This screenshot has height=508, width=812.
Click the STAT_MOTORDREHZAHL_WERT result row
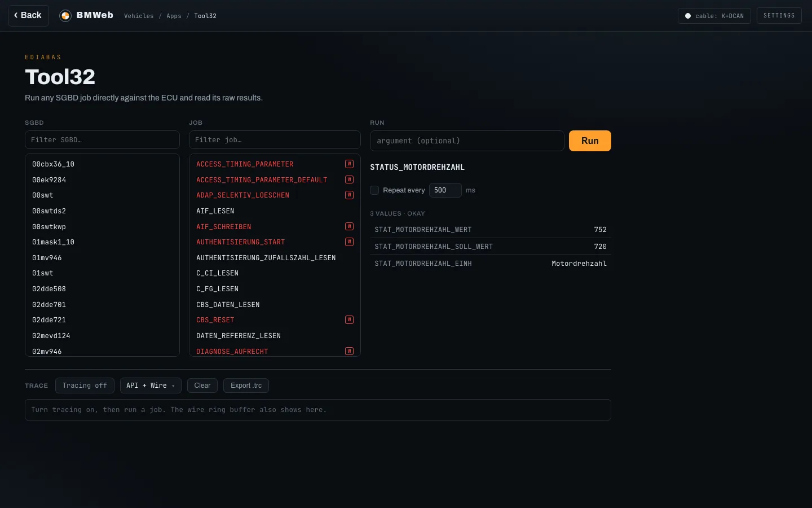[491, 230]
